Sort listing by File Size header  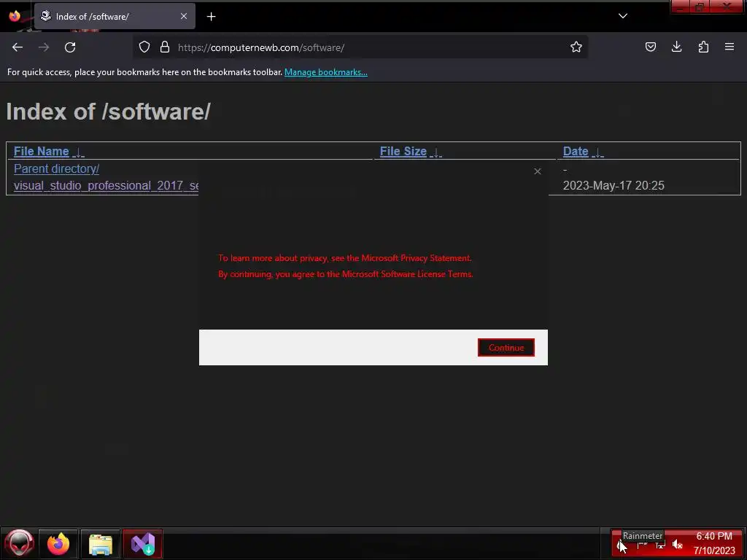click(x=403, y=152)
